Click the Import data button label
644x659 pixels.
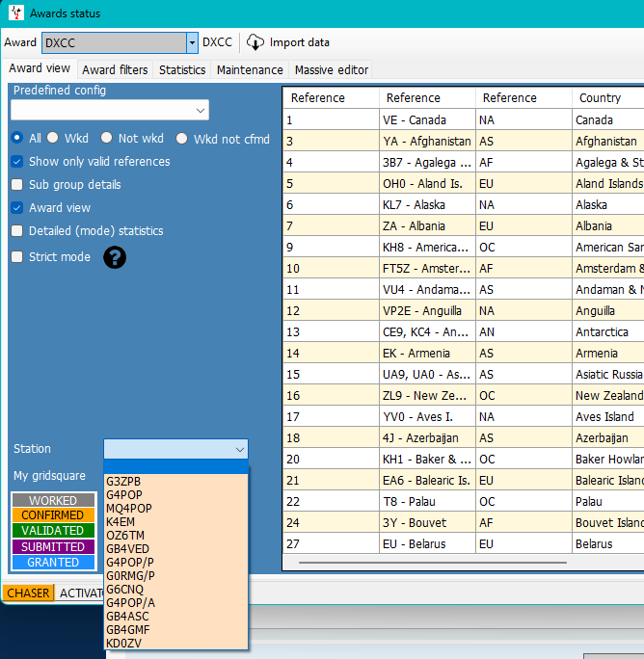(299, 42)
